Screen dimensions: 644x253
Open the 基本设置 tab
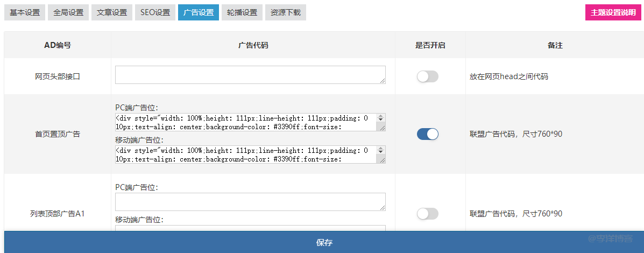click(25, 12)
